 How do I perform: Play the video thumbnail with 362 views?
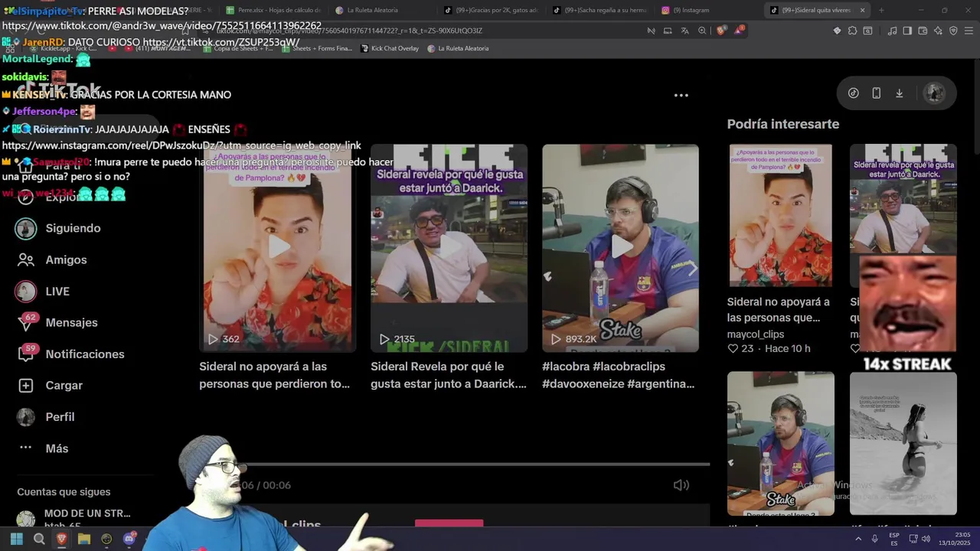pos(278,248)
